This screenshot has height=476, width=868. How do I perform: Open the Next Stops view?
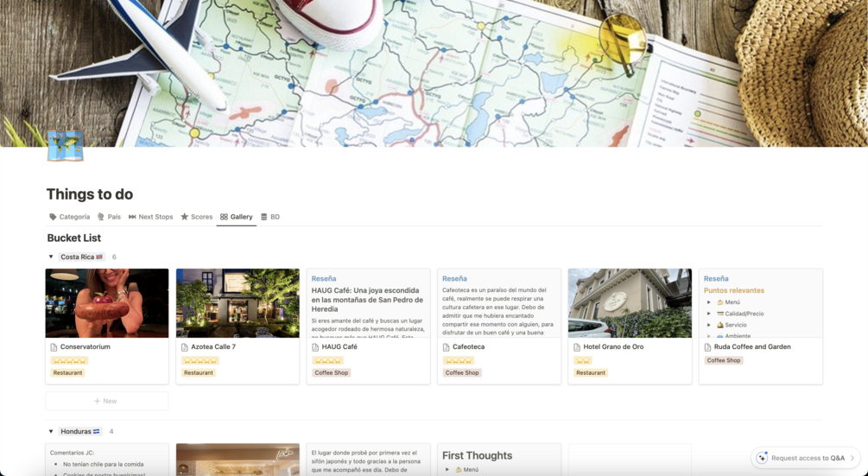tap(150, 217)
